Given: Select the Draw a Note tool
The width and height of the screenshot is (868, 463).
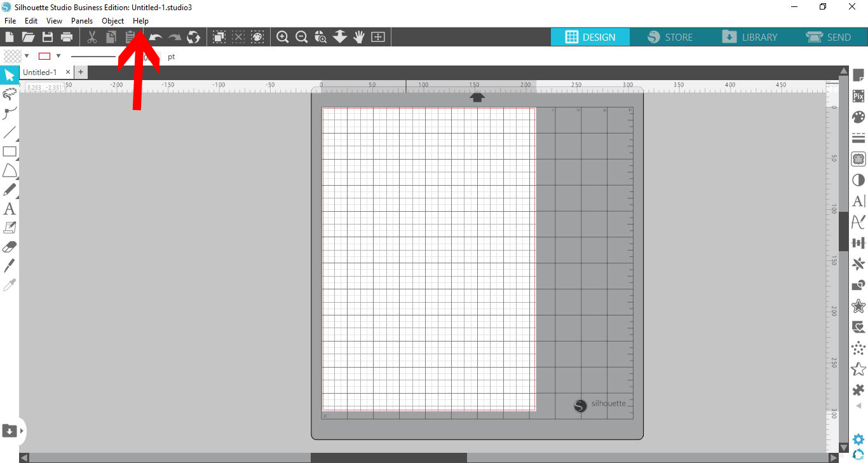Looking at the screenshot, I should 10,227.
